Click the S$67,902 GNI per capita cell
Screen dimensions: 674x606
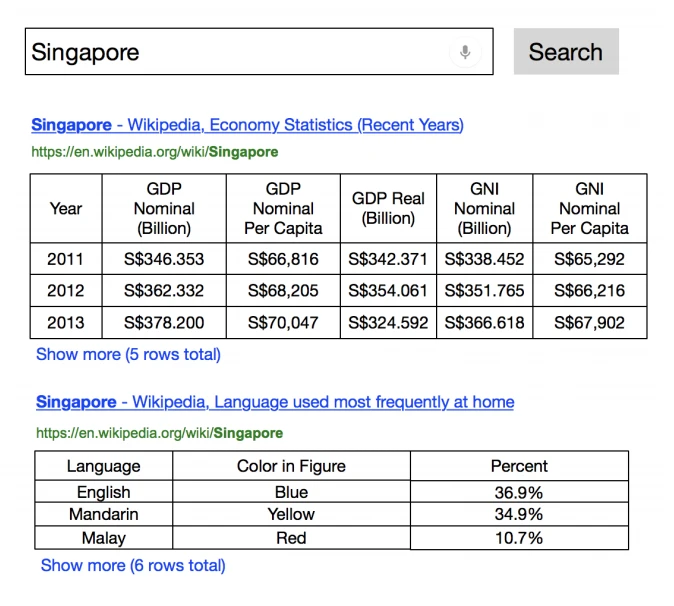tap(589, 323)
